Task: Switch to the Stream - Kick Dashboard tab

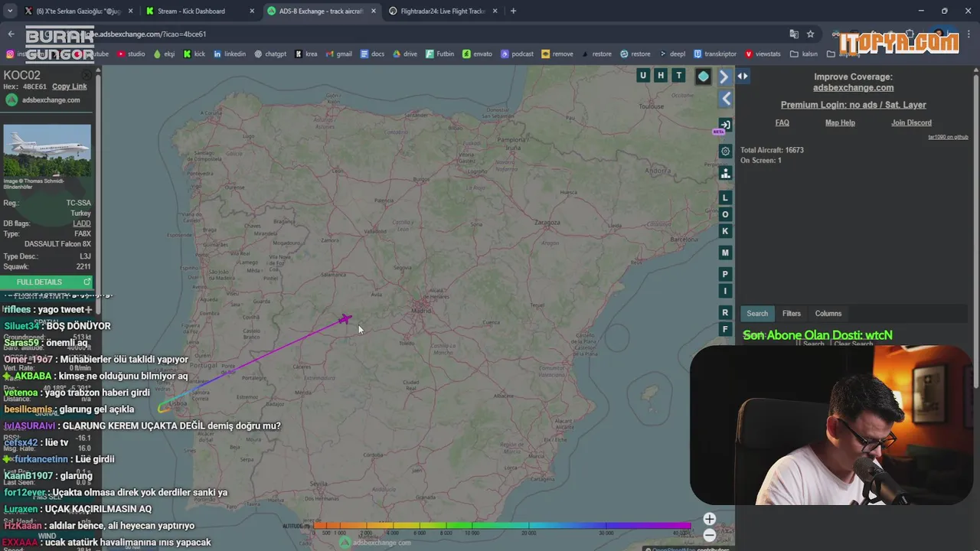Action: [x=198, y=11]
